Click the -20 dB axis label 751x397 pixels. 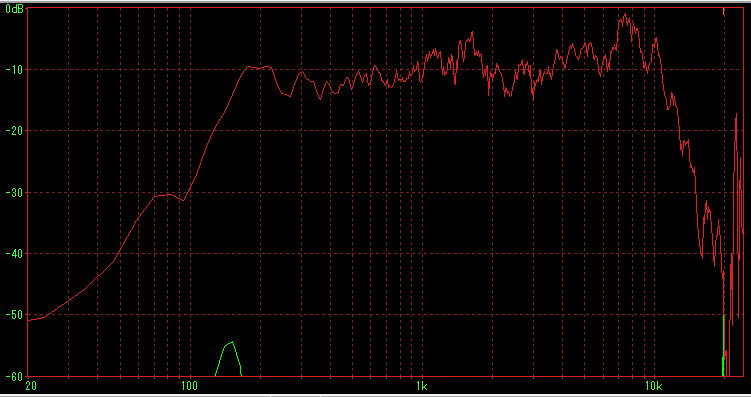pos(14,131)
